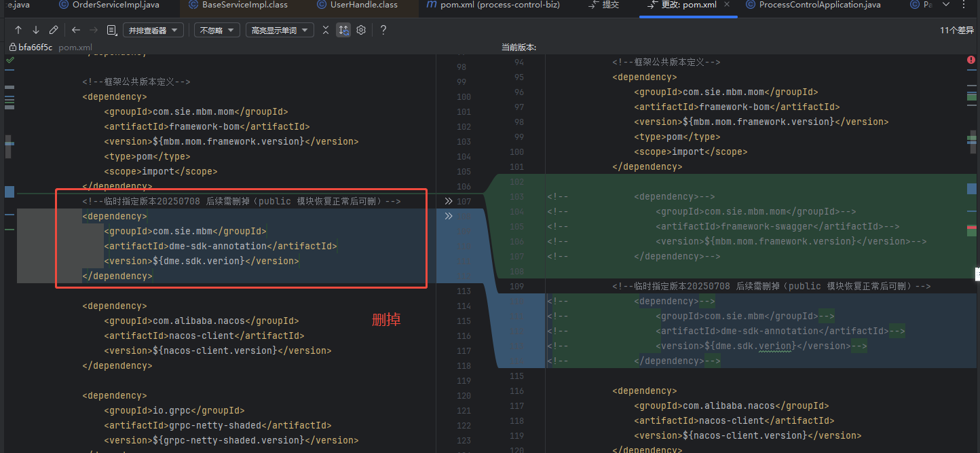The width and height of the screenshot is (980, 453).
Task: Close the 更改: pom.xml tab
Action: click(728, 5)
